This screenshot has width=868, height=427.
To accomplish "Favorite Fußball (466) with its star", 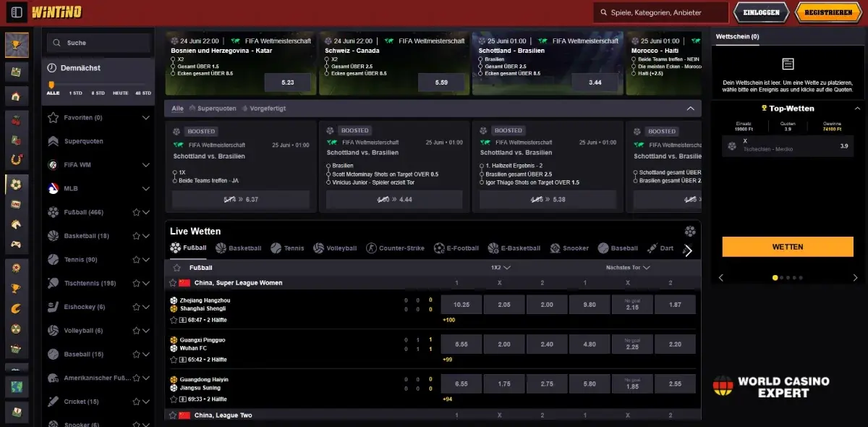I will (136, 212).
